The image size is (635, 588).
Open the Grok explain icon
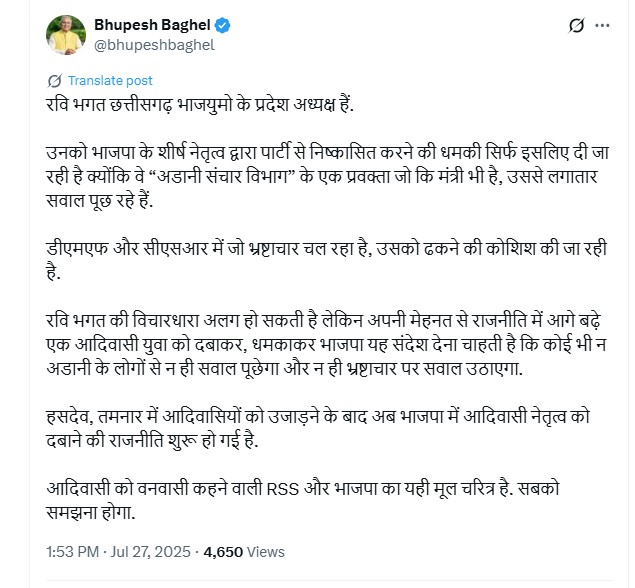[576, 26]
